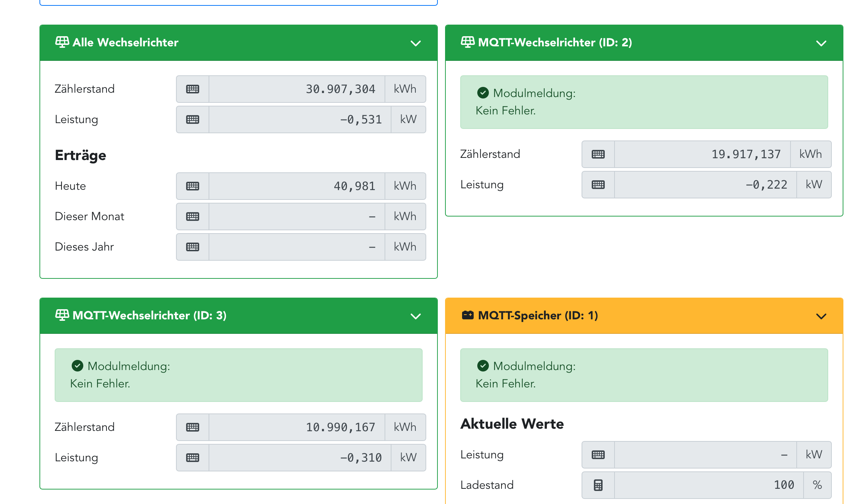Collapse the Alle Wechselrichter card
This screenshot has width=851, height=504.
415,43
